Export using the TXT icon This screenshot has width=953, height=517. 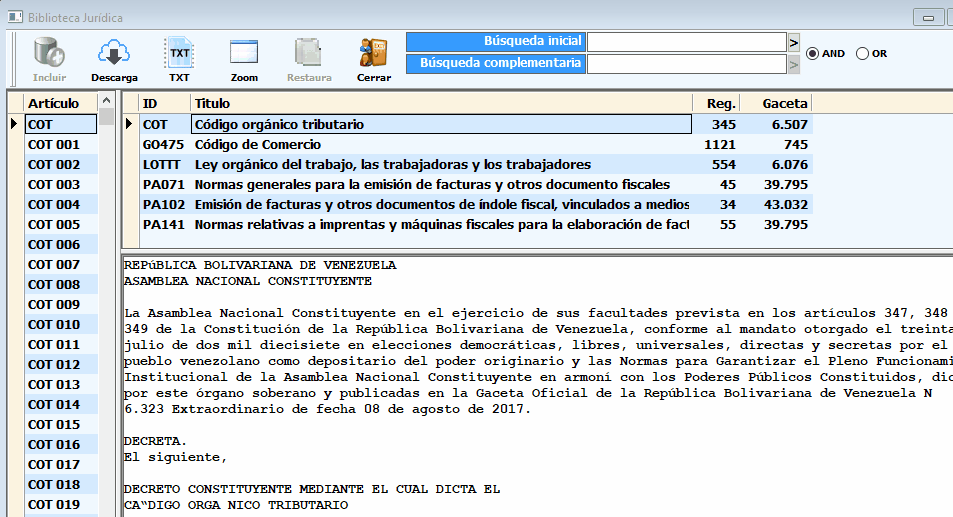pos(179,53)
